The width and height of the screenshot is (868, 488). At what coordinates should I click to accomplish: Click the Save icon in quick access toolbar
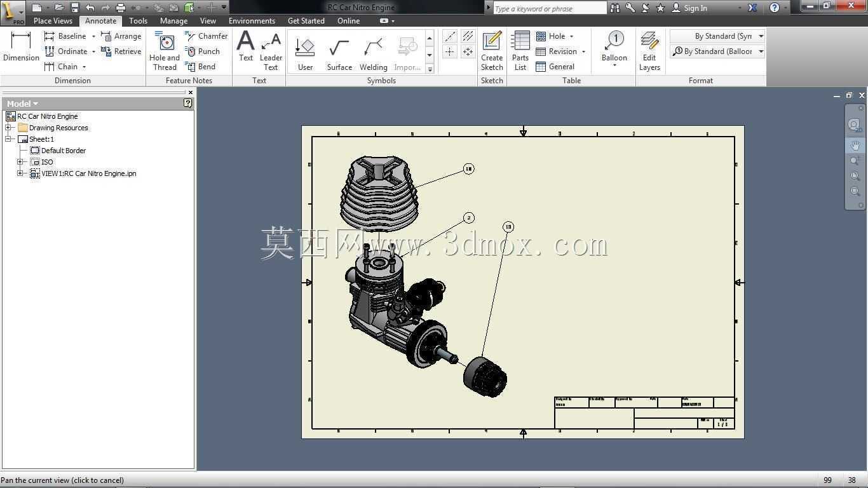(74, 8)
